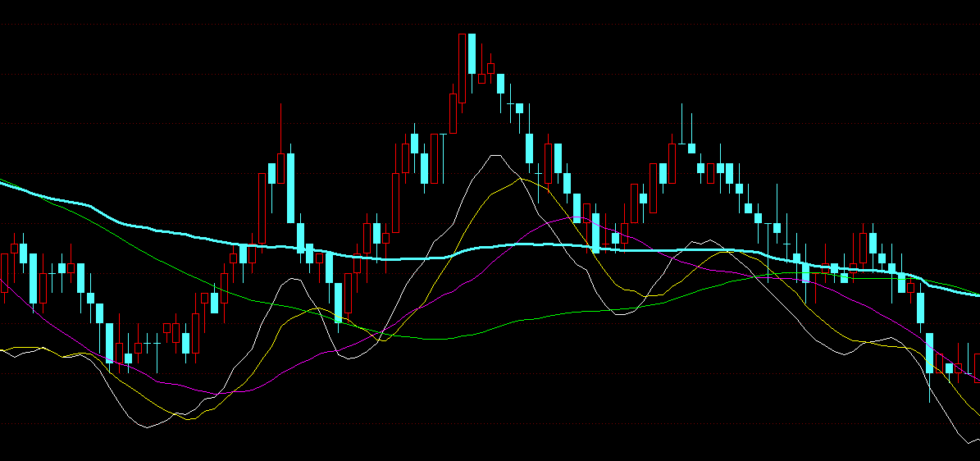This screenshot has width=980, height=461.
Task: Click the big cyan candle right after the peak
Action: [x=472, y=54]
